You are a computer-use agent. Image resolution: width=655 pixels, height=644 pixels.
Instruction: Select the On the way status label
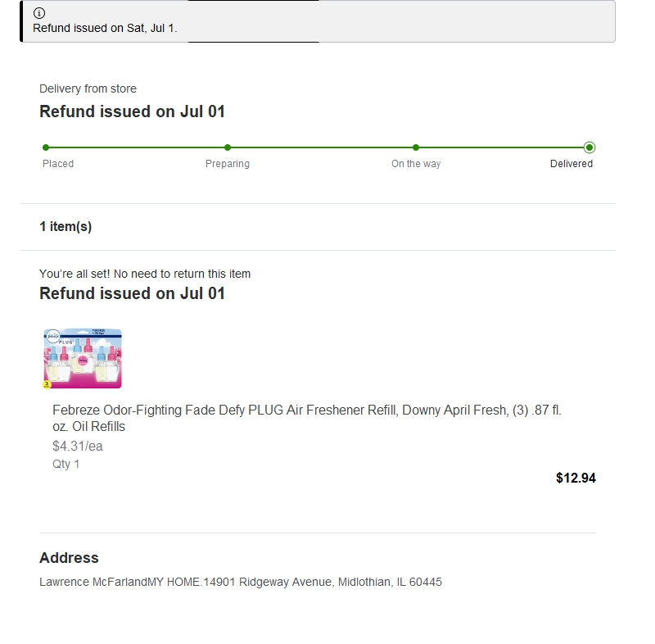pyautogui.click(x=416, y=164)
